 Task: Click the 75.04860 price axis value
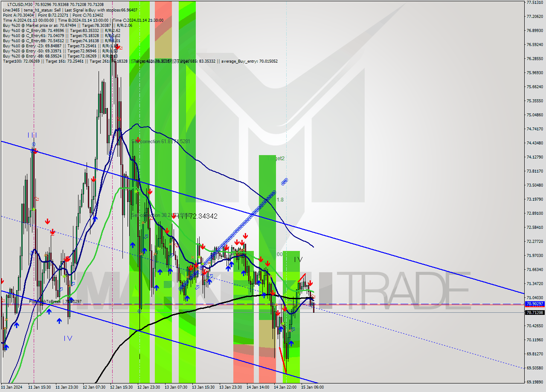(535, 115)
